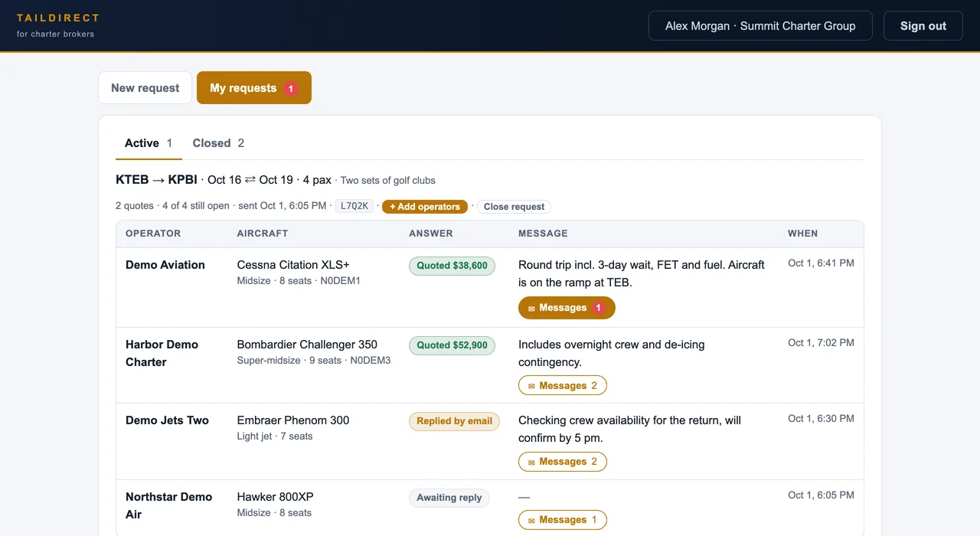
Task: Open Alex Morgan account button
Action: [x=760, y=26]
